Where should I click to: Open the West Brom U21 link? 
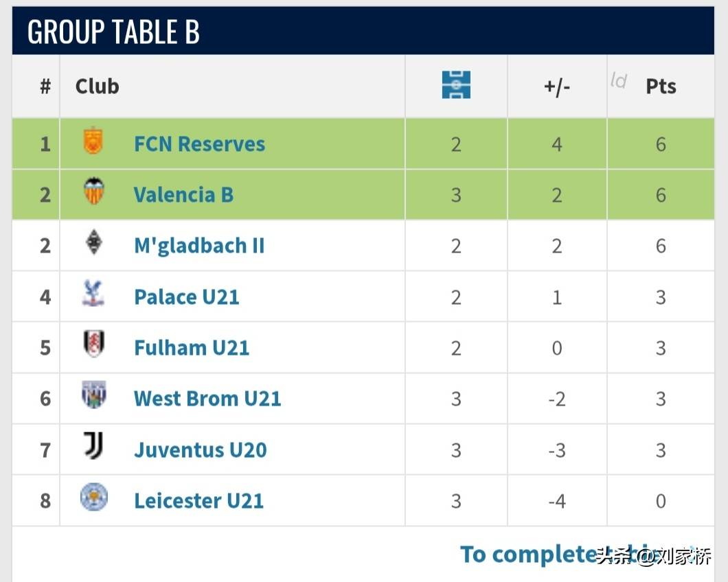click(207, 399)
